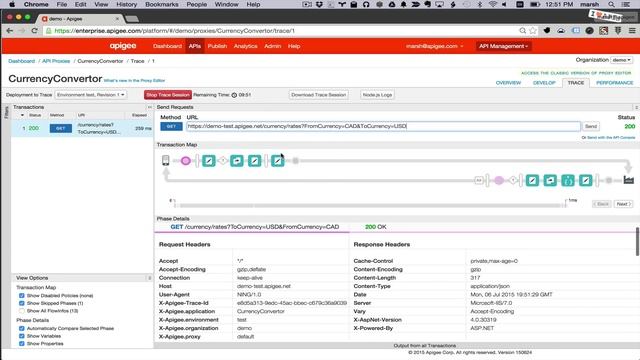
Task: Open macOS Spotlight search
Action: click(611, 4)
